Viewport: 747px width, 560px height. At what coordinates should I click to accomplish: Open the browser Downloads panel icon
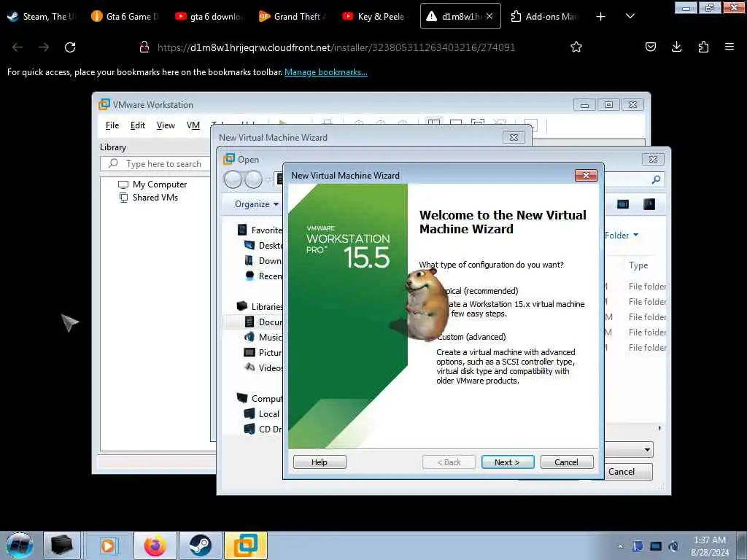click(676, 47)
